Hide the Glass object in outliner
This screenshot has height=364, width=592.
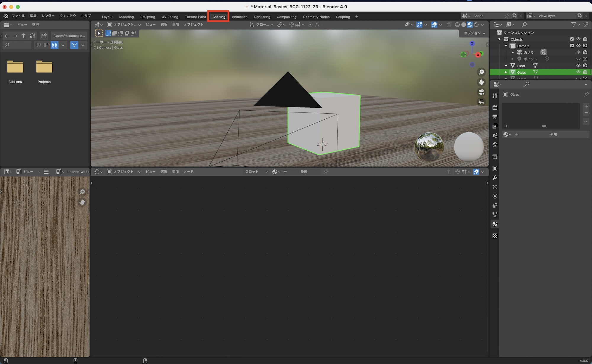pyautogui.click(x=578, y=72)
